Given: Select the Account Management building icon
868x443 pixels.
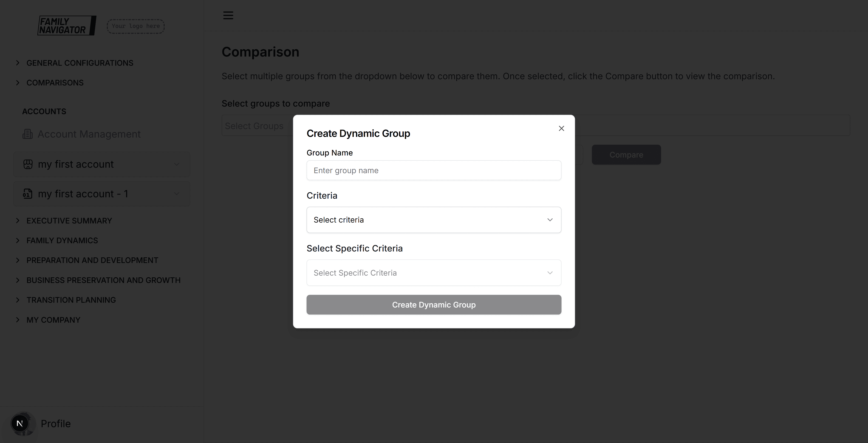Looking at the screenshot, I should (28, 134).
